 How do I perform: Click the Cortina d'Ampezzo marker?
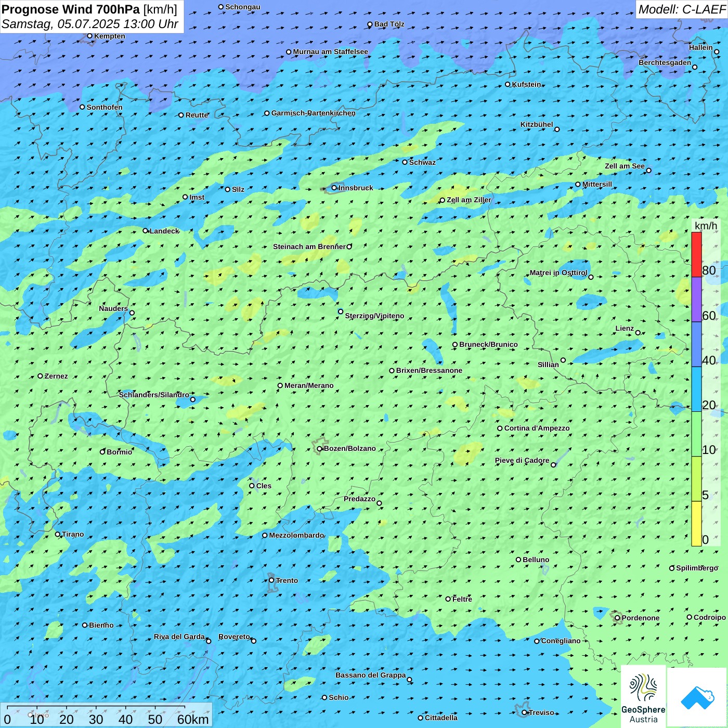pyautogui.click(x=500, y=428)
